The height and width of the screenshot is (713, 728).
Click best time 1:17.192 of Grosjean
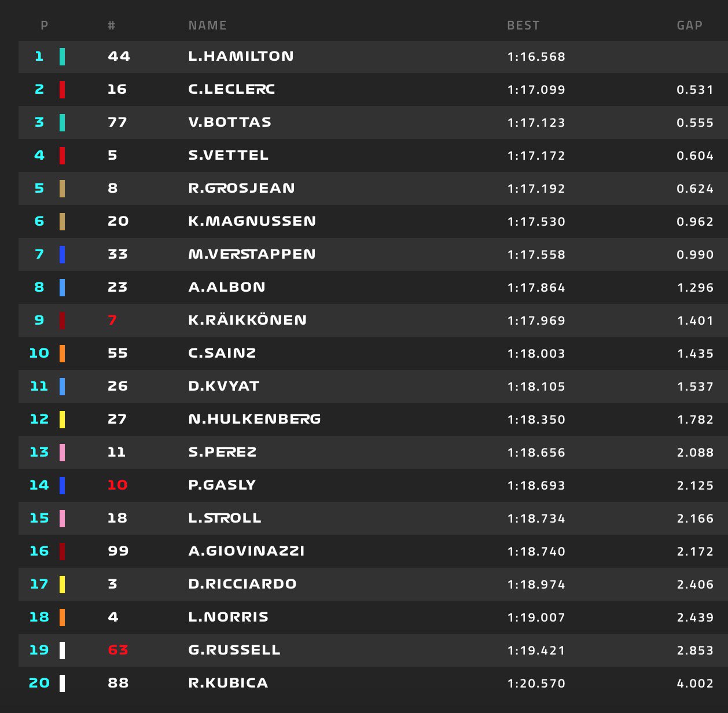(x=536, y=189)
